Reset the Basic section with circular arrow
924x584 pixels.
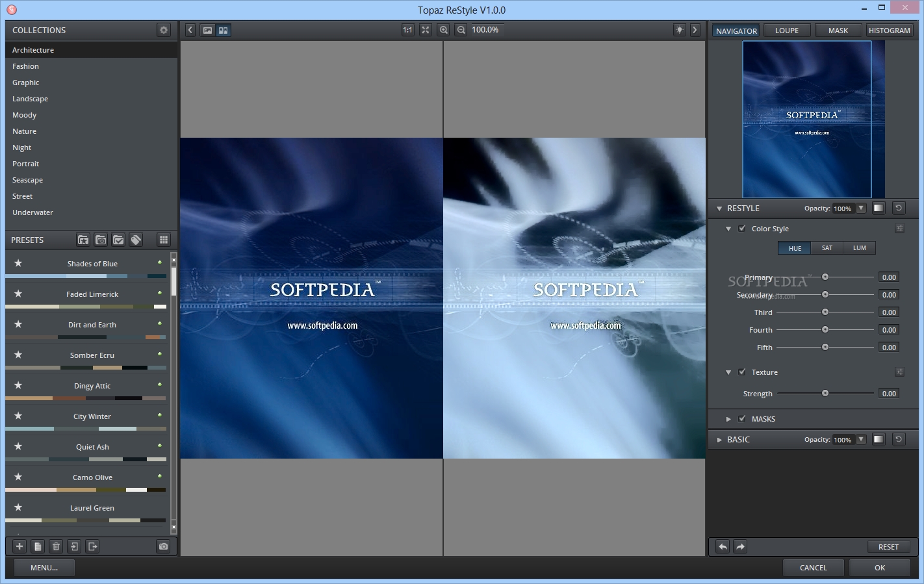coord(899,439)
